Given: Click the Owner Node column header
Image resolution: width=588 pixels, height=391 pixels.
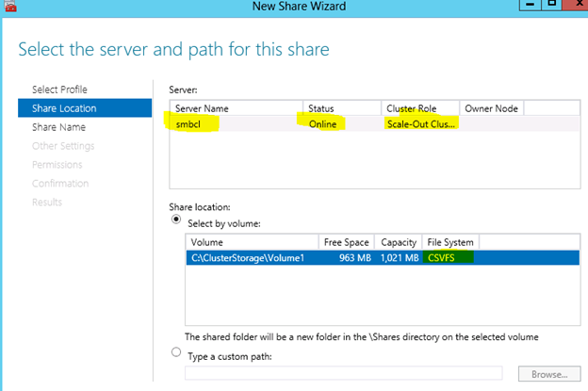Looking at the screenshot, I should 492,108.
